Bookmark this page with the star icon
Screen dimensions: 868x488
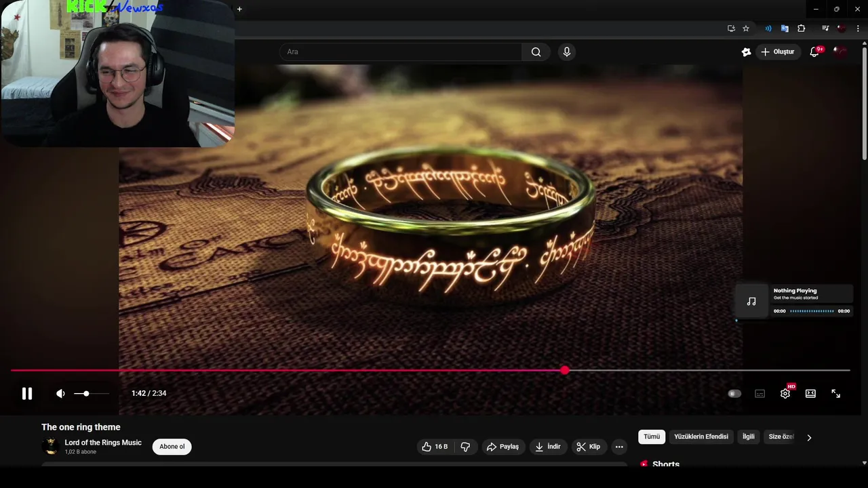click(746, 28)
